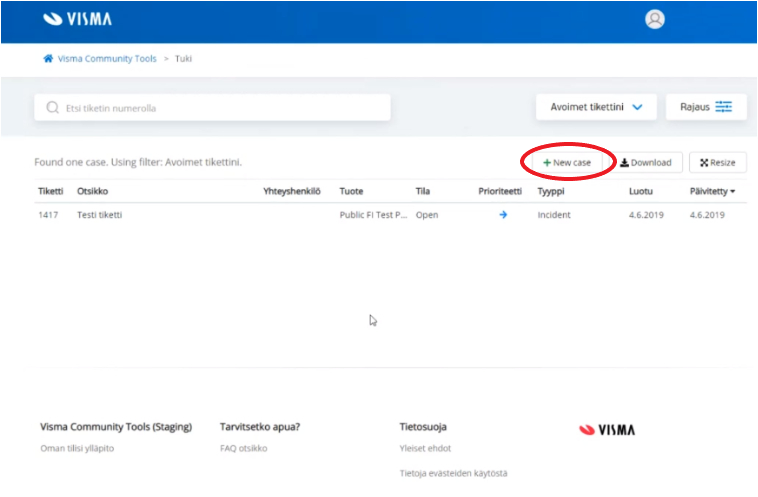The image size is (758, 497).
Task: Open the Rajaus filter panel
Action: coord(706,107)
